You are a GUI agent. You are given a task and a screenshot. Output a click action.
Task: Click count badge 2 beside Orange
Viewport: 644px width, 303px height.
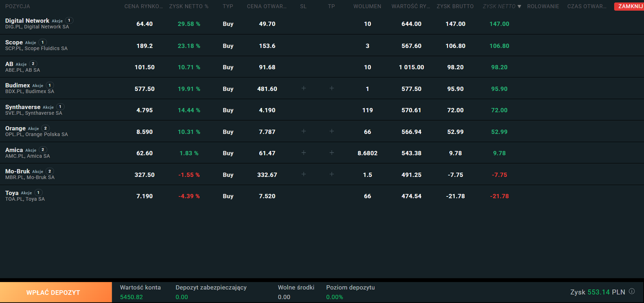click(46, 128)
